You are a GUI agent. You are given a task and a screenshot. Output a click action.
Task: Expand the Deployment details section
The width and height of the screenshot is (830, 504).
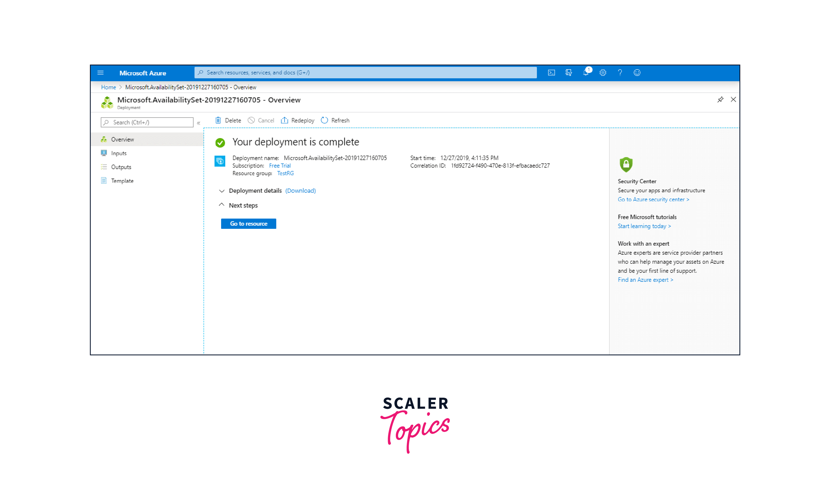coord(222,191)
